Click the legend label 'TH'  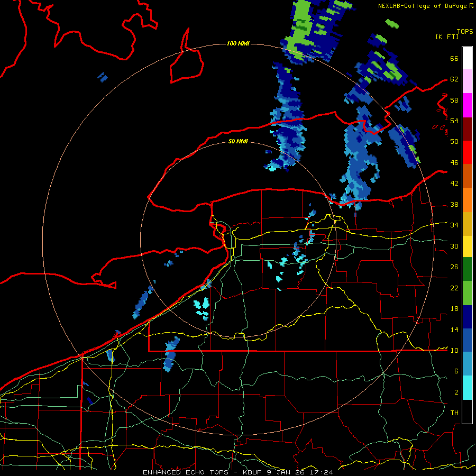(454, 413)
